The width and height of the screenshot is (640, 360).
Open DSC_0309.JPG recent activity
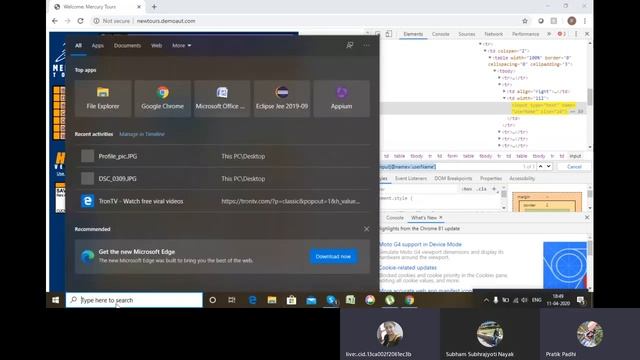point(222,178)
